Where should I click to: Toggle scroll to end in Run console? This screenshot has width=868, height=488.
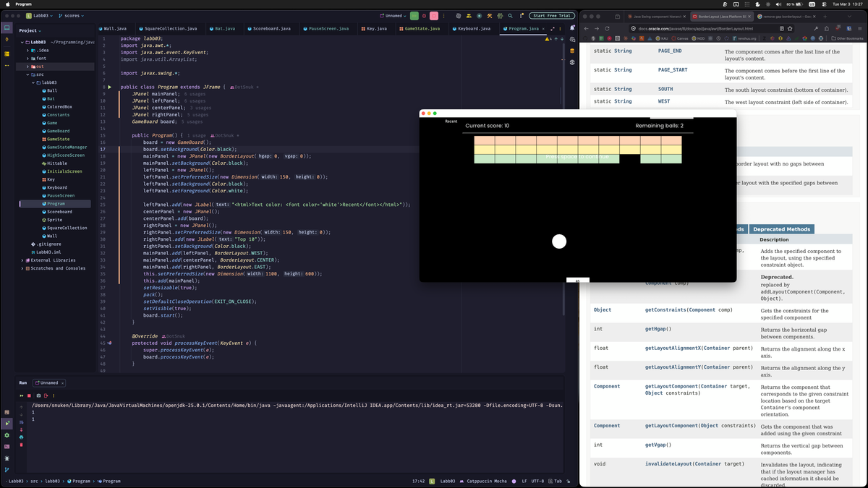[22, 429]
